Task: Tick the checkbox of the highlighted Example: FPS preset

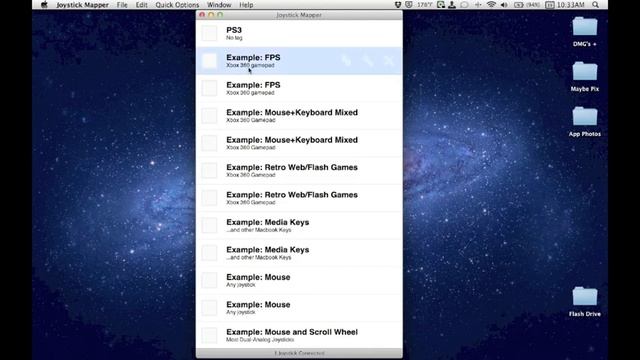Action: pos(209,61)
